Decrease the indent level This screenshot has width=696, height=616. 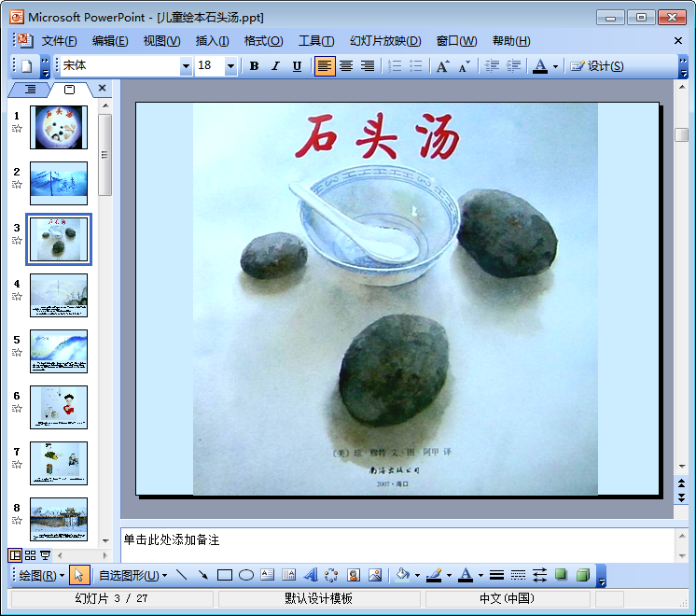492,66
